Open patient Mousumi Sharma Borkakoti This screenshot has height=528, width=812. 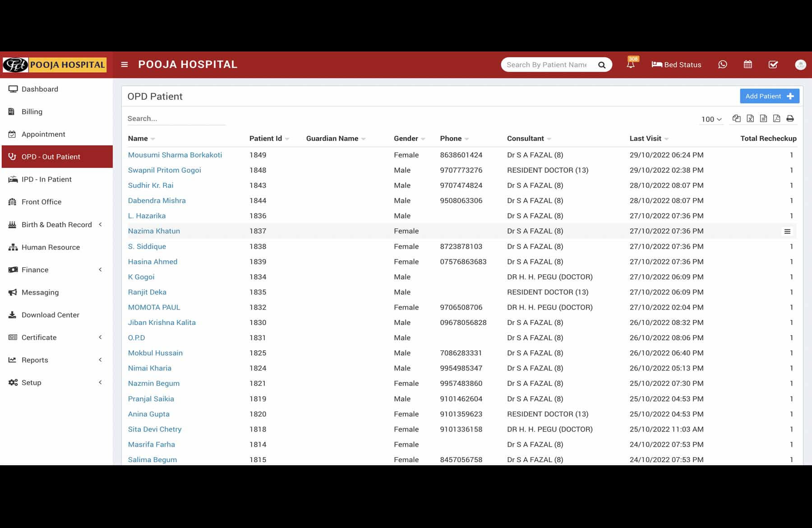tap(175, 155)
